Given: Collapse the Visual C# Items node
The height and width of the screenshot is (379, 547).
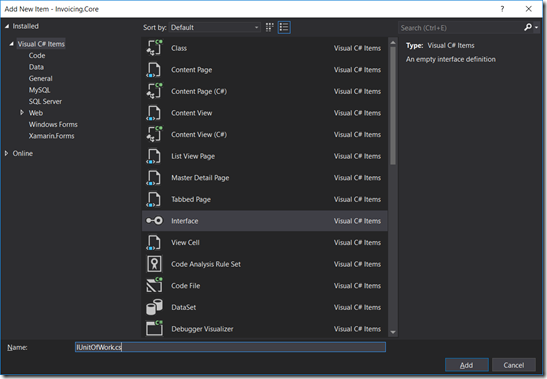Looking at the screenshot, I should pos(12,44).
